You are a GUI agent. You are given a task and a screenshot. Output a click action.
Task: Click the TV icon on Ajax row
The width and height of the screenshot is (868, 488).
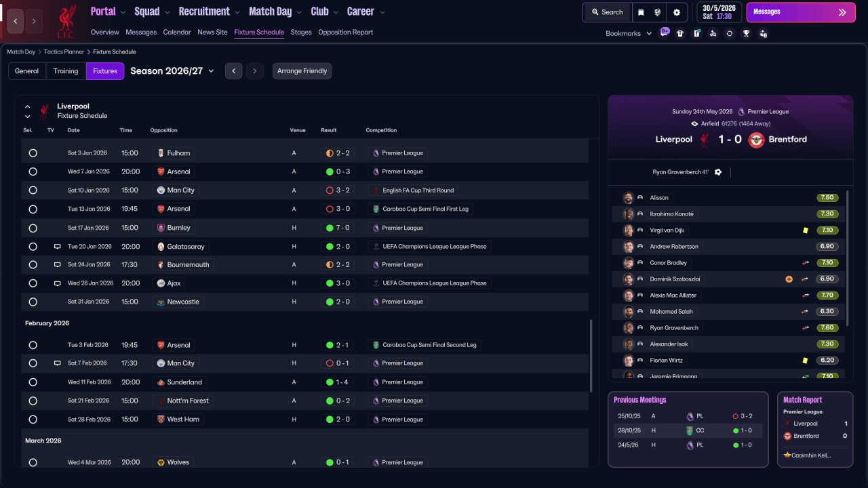[x=58, y=283]
